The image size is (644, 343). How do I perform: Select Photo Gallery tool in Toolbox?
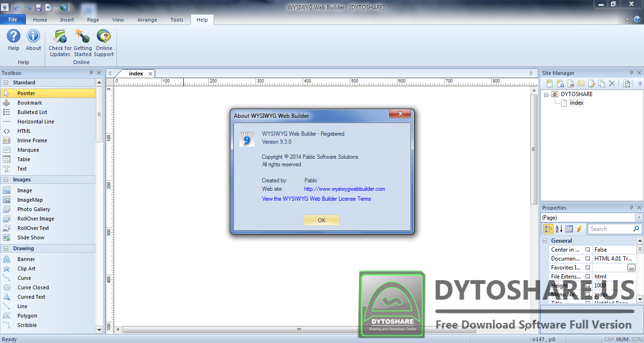[48, 209]
